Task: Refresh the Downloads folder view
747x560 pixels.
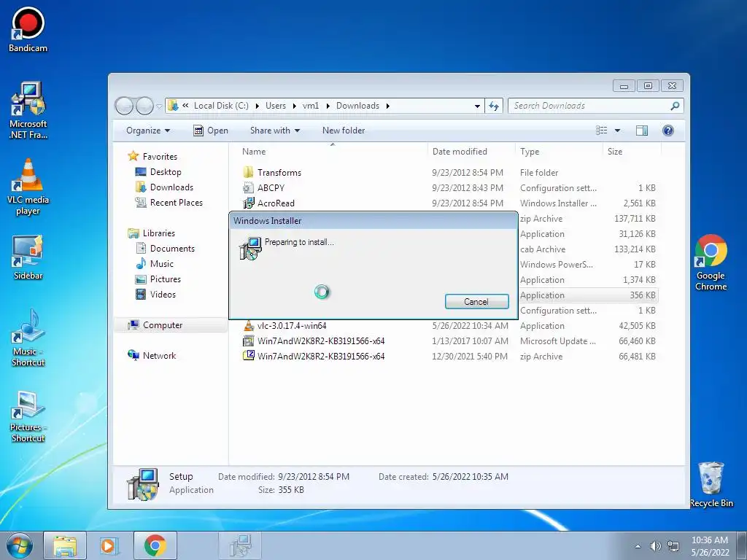Action: (x=494, y=106)
